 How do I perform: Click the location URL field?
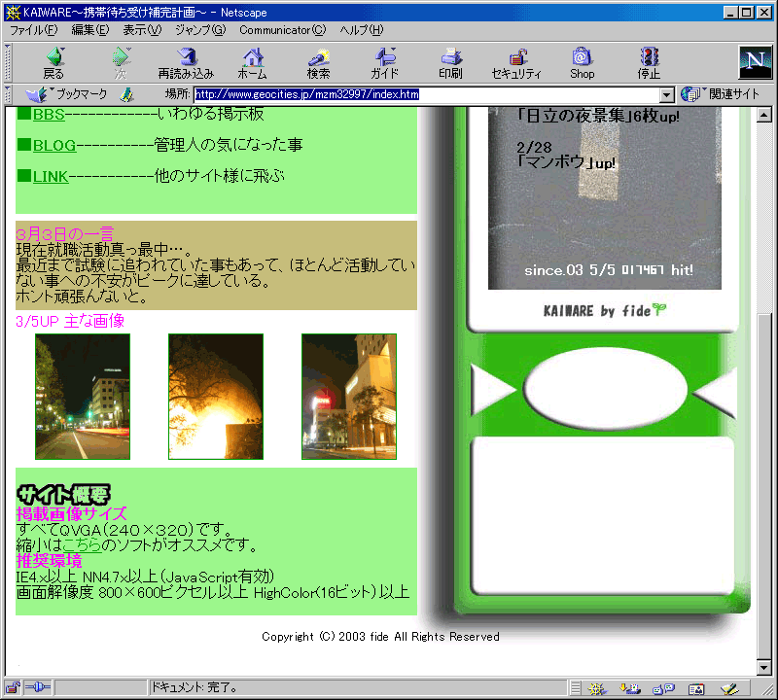(x=427, y=94)
